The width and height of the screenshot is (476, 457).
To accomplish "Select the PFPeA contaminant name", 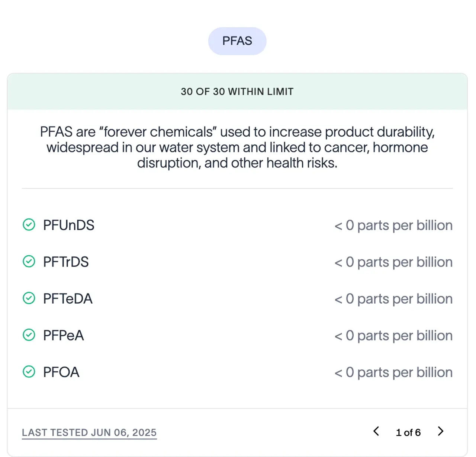I will click(x=64, y=335).
